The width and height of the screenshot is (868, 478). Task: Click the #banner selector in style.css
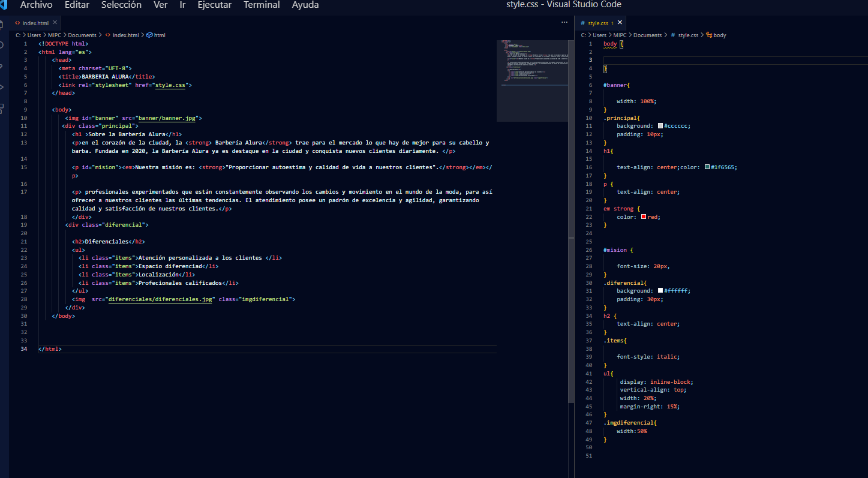click(615, 85)
